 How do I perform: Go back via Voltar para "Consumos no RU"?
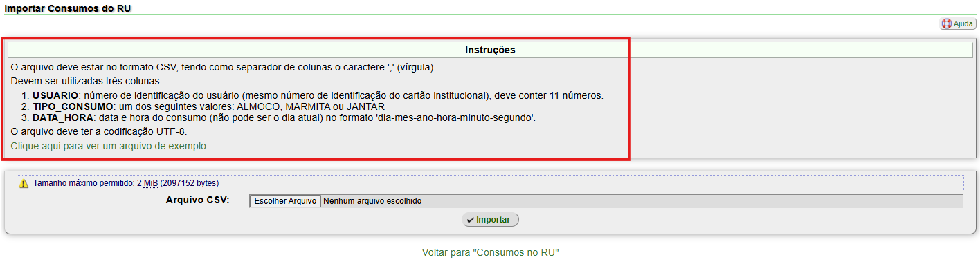(x=490, y=252)
